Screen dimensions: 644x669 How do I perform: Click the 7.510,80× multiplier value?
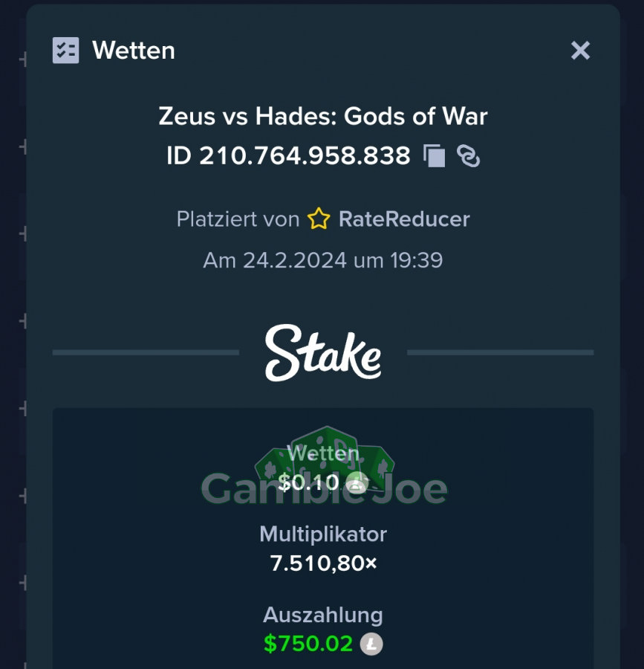[324, 563]
